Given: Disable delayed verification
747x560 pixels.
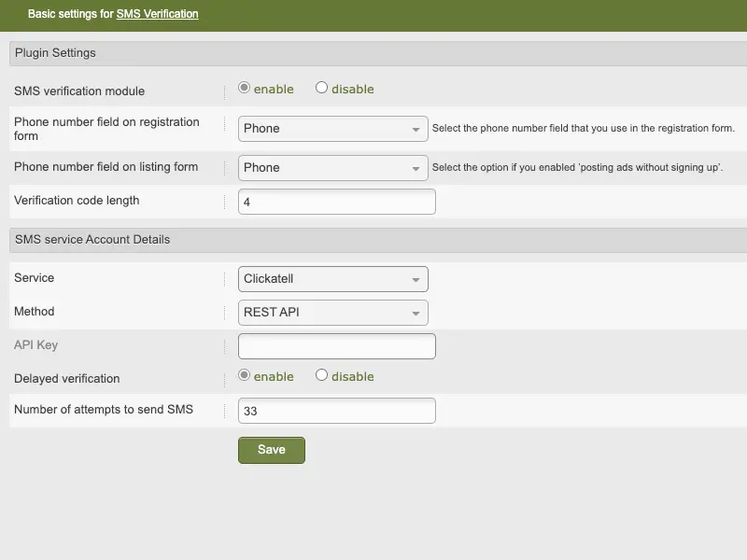Looking at the screenshot, I should coord(322,376).
